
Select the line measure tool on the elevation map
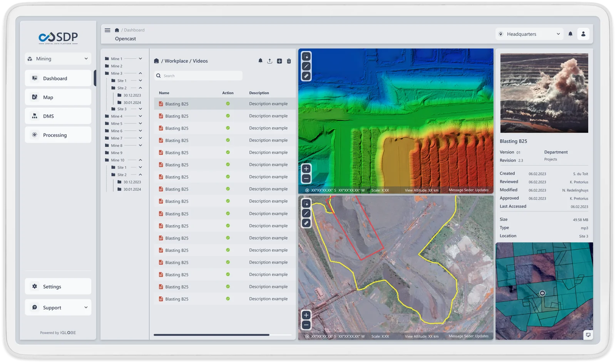[x=306, y=66]
